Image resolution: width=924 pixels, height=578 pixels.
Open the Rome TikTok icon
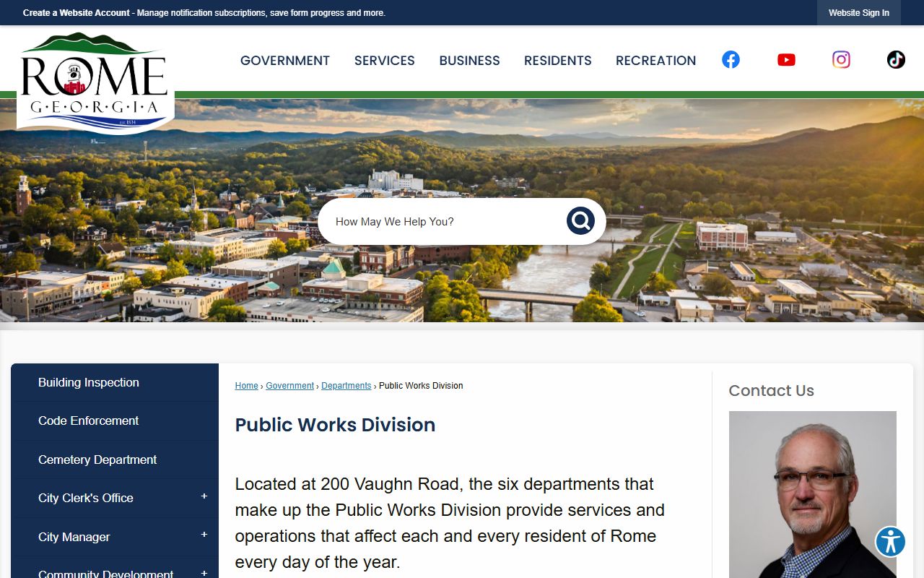click(x=896, y=60)
